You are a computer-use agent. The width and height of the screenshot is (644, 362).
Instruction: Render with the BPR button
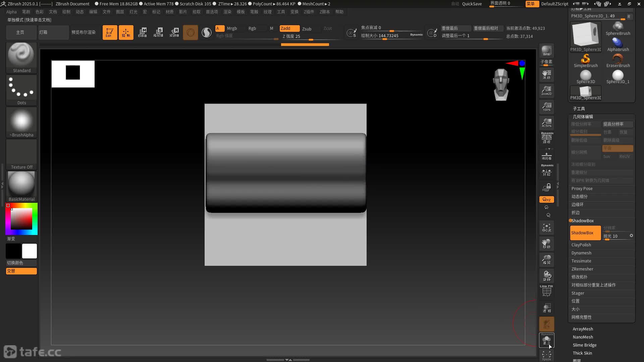point(546,51)
